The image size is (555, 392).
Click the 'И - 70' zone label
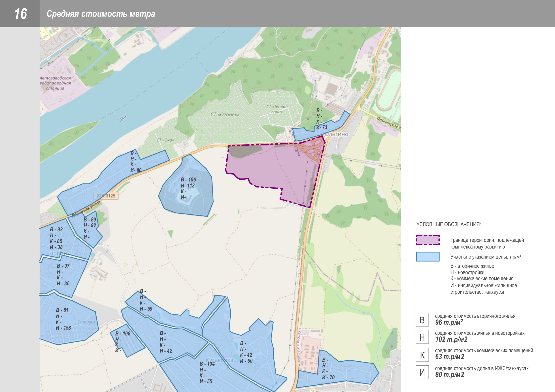(x=328, y=377)
